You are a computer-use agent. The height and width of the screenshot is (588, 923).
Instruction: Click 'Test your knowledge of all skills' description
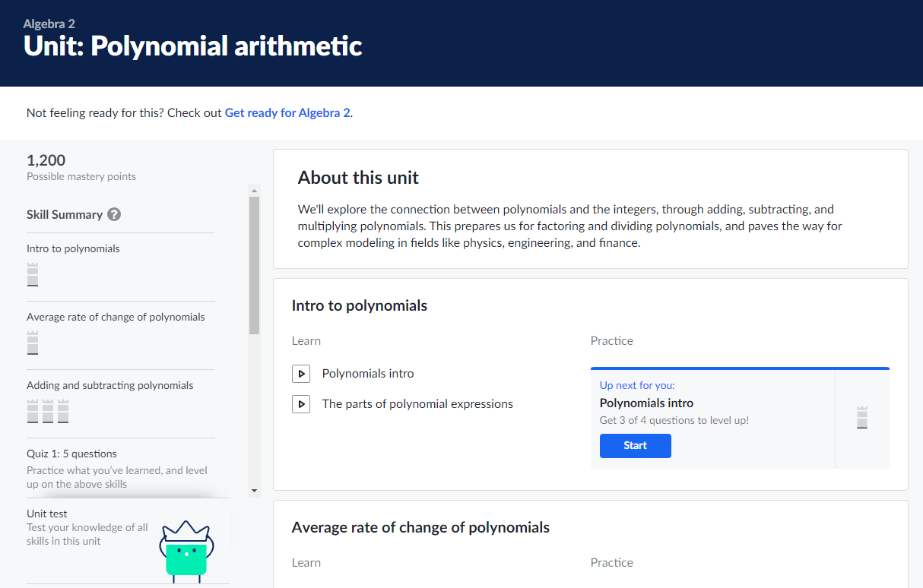[x=87, y=534]
